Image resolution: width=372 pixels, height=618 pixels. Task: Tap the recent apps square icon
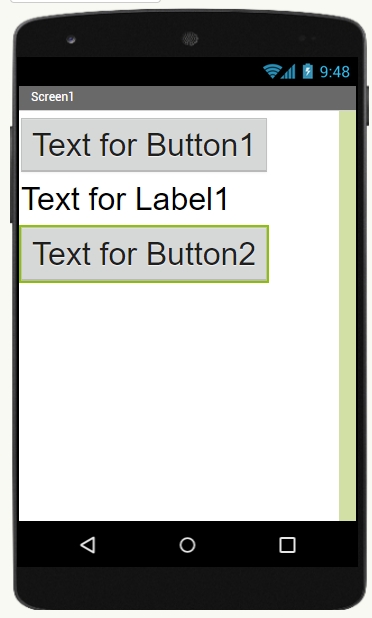tap(287, 545)
